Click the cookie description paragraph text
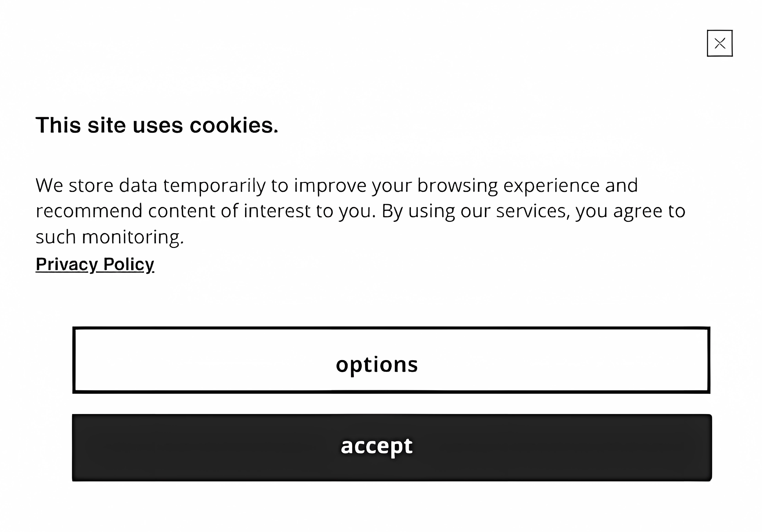Image resolution: width=762 pixels, height=532 pixels. tap(360, 211)
